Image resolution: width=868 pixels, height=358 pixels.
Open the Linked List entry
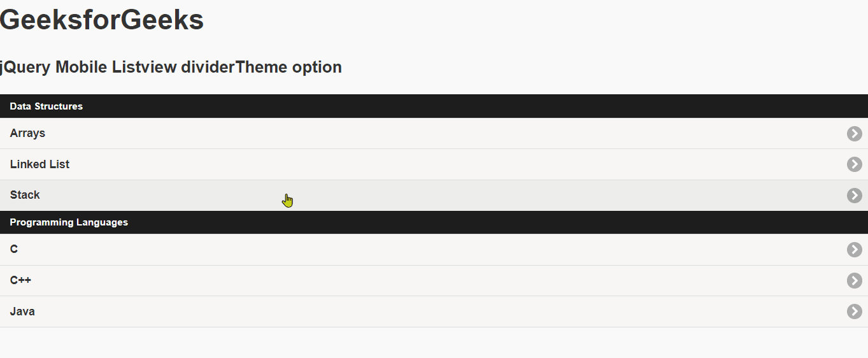[39, 164]
